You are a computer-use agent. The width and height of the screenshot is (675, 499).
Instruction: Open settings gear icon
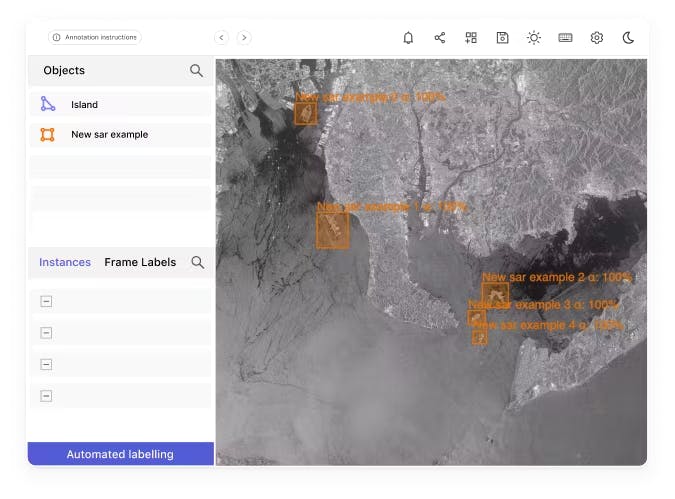tap(597, 38)
